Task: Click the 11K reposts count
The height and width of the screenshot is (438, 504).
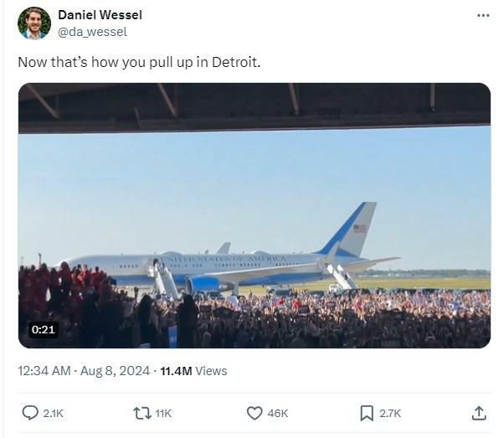Action: pyautogui.click(x=163, y=413)
